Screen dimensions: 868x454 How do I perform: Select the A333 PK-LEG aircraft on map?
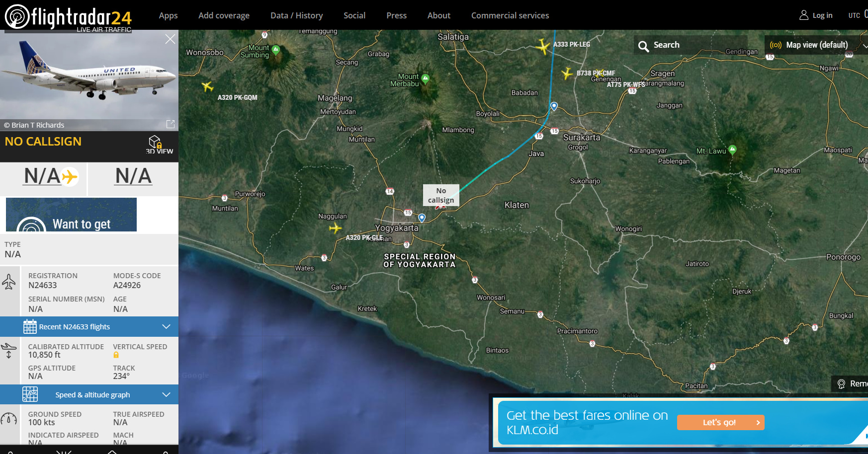pos(543,46)
